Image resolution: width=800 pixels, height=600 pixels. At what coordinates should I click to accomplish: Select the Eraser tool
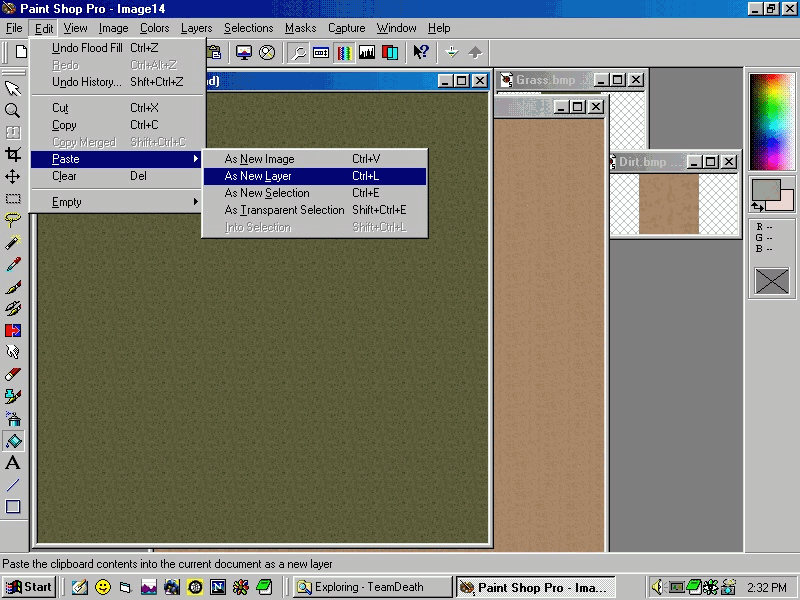click(13, 374)
